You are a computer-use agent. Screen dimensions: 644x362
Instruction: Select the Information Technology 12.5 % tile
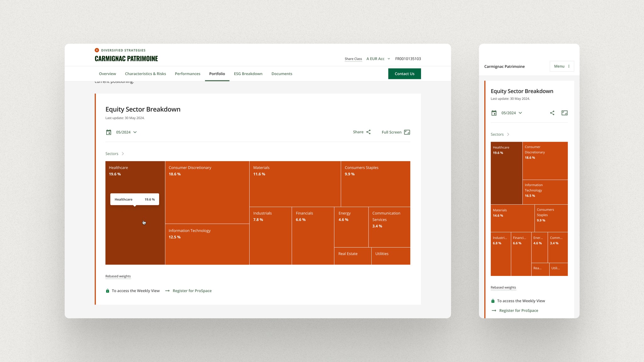pyautogui.click(x=207, y=244)
